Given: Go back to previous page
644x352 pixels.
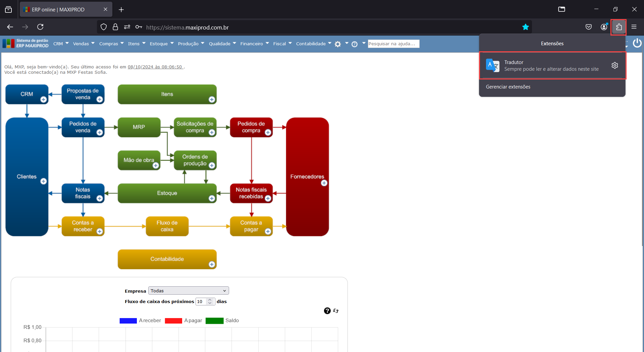Looking at the screenshot, I should point(10,27).
